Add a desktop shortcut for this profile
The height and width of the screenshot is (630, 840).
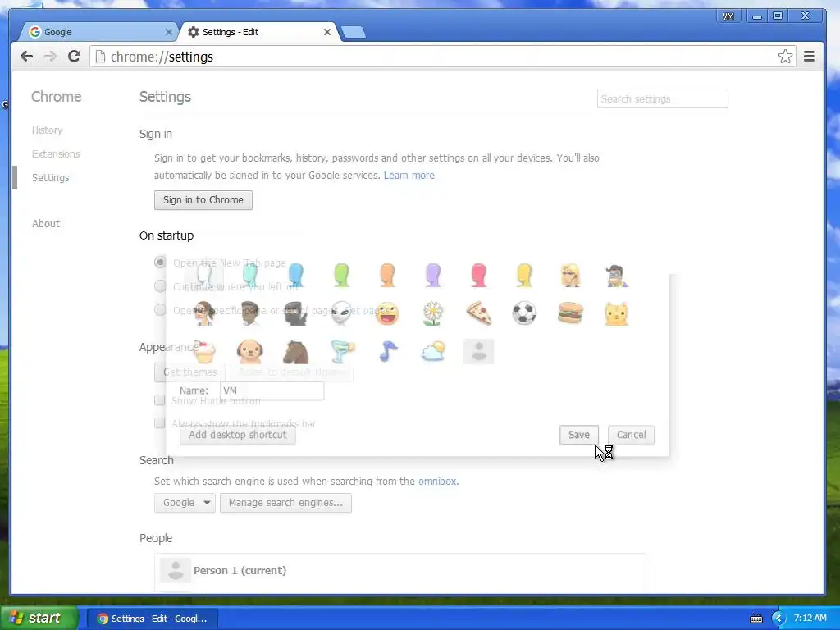[237, 435]
